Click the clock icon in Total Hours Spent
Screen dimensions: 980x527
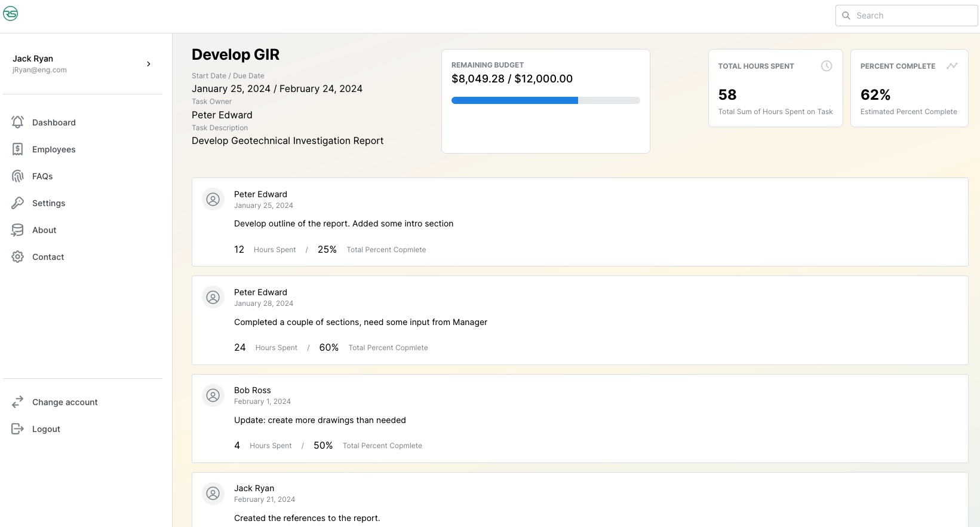[x=827, y=66]
